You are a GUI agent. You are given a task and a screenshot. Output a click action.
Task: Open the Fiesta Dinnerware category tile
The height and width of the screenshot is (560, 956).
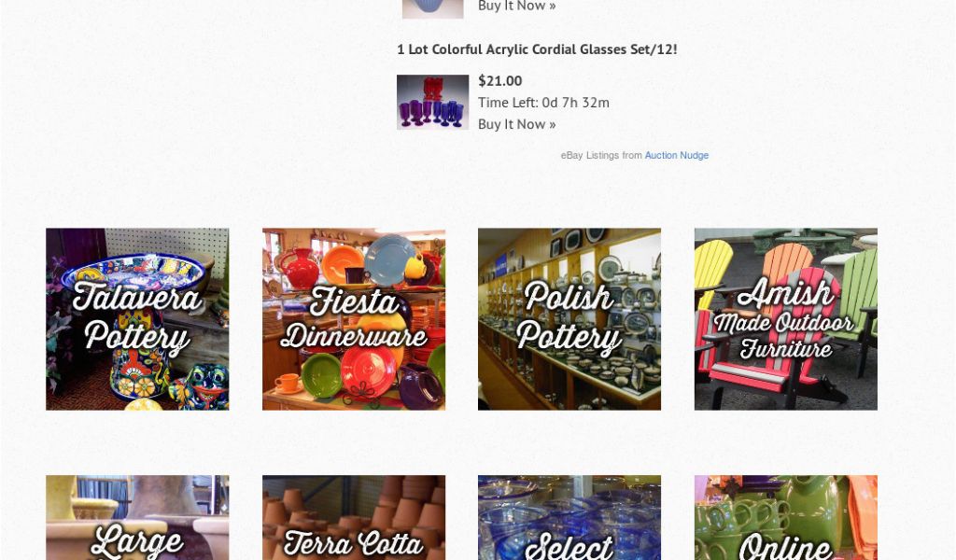(x=354, y=318)
